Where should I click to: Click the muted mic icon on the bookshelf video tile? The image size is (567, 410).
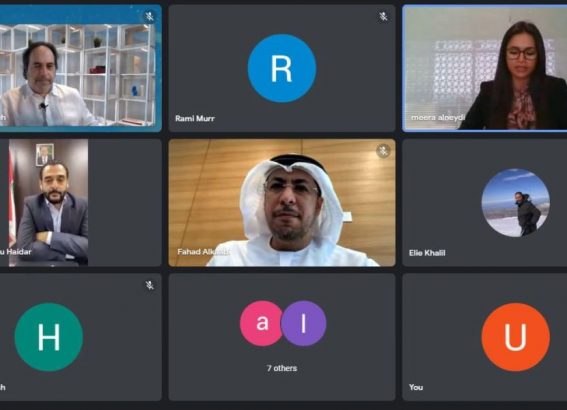[x=149, y=17]
